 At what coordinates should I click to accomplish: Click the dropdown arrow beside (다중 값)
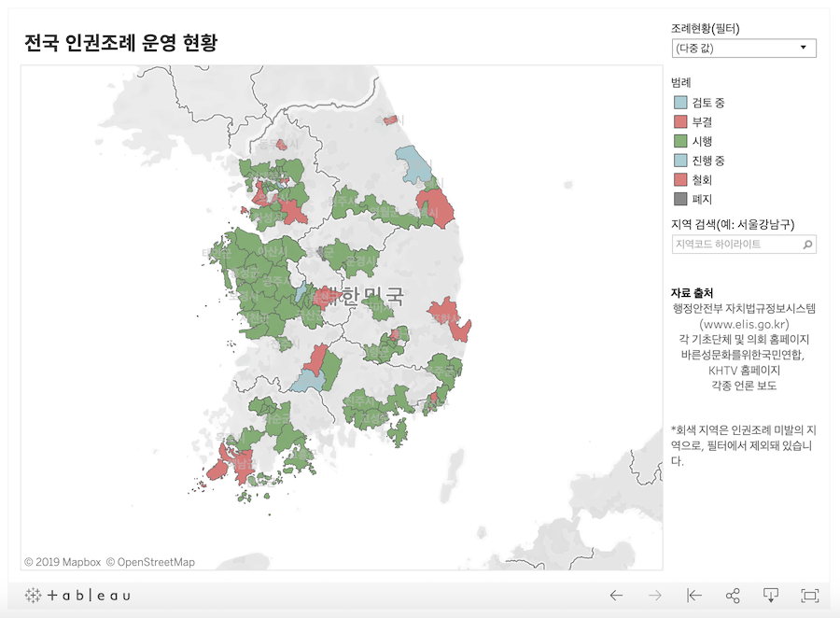[803, 49]
